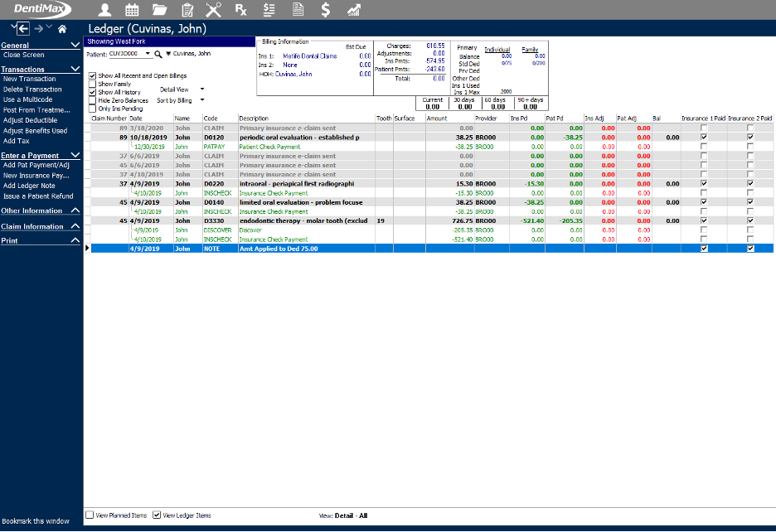
Task: Enable the Show Family checkbox
Action: [x=92, y=84]
